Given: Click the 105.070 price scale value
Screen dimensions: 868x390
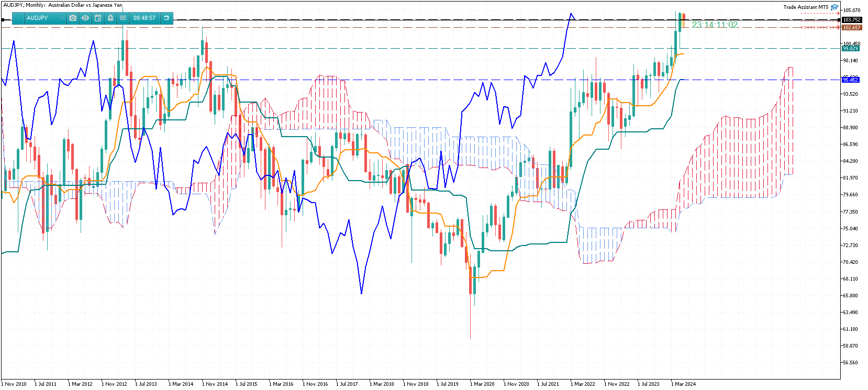Looking at the screenshot, I should (x=852, y=10).
